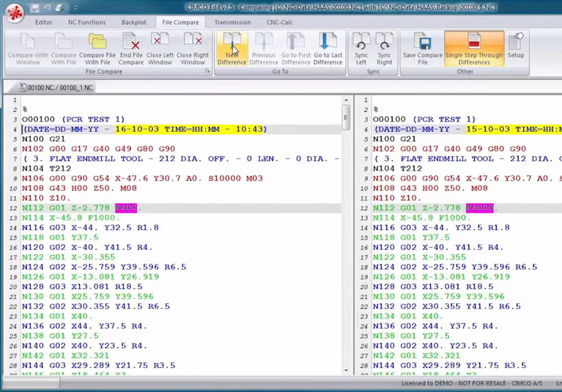The height and width of the screenshot is (392, 562).
Task: Click line N132 G02 in left pane
Action: tap(95, 307)
